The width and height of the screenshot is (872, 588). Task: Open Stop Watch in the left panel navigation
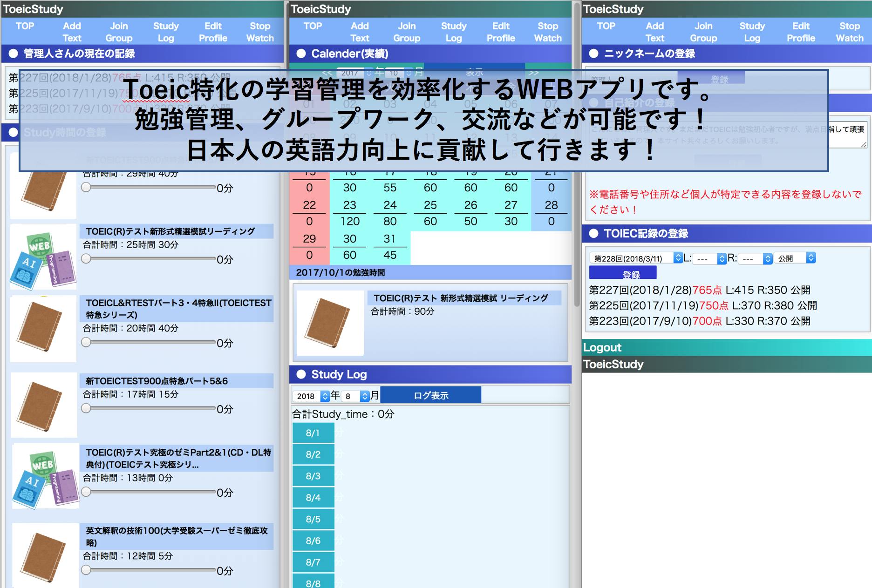pos(260,32)
